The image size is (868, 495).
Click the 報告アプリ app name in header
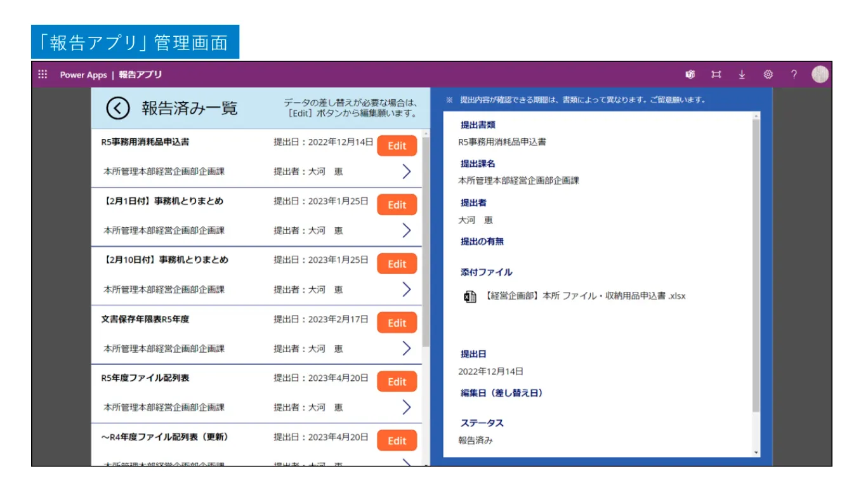[140, 75]
